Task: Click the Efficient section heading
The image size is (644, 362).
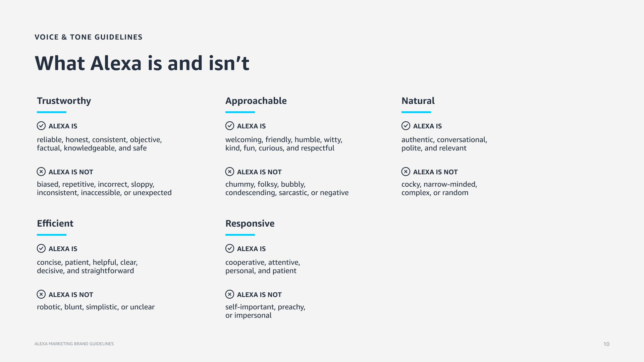Action: coord(55,224)
